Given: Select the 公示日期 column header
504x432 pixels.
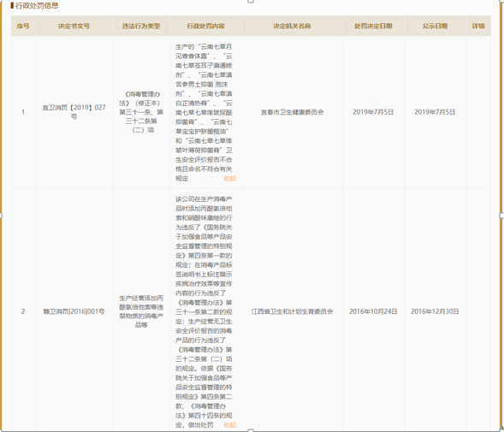Looking at the screenshot, I should (x=435, y=26).
